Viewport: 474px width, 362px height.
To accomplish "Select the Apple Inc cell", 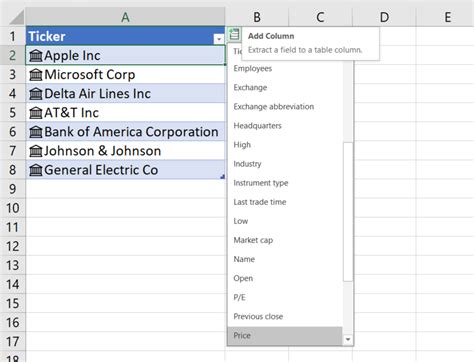I will [125, 55].
